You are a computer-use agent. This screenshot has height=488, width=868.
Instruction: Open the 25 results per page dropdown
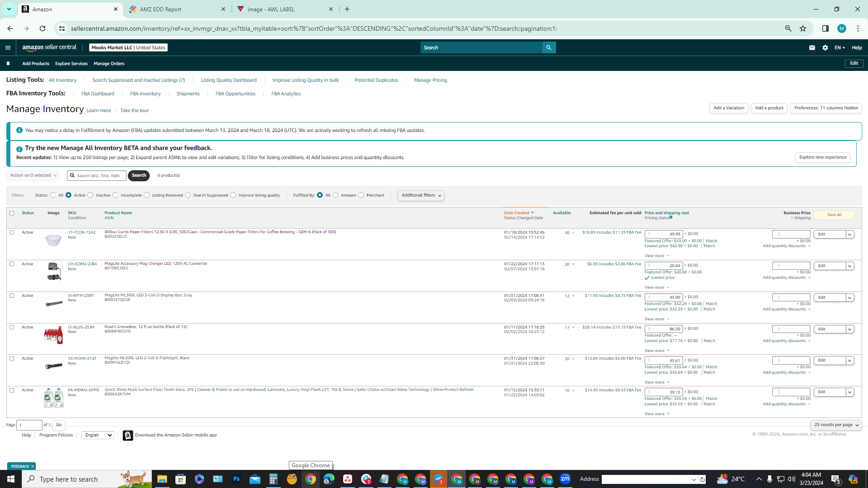coord(836,425)
